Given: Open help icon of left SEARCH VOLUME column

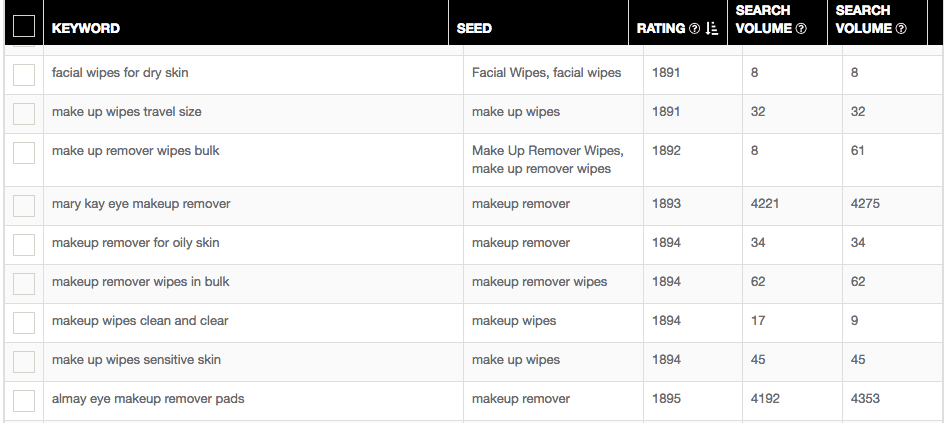Looking at the screenshot, I should (x=801, y=28).
